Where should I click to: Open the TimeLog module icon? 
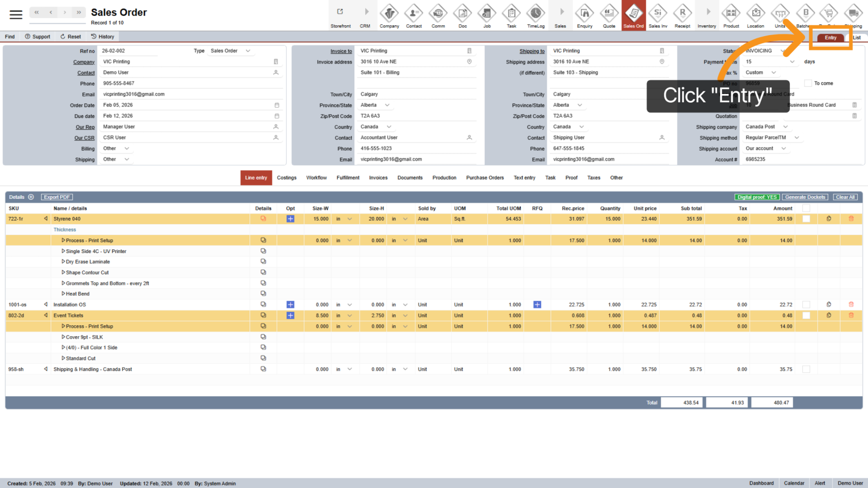(535, 15)
